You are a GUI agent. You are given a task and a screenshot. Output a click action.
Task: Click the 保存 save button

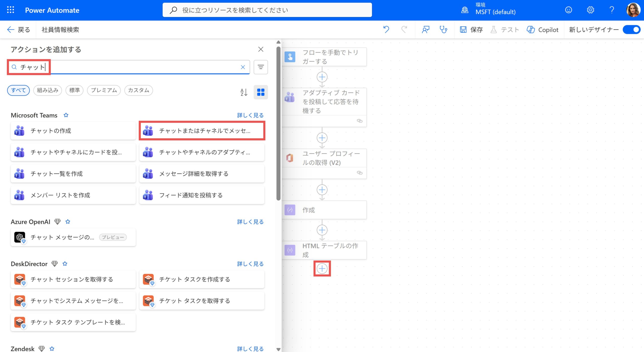[471, 29]
